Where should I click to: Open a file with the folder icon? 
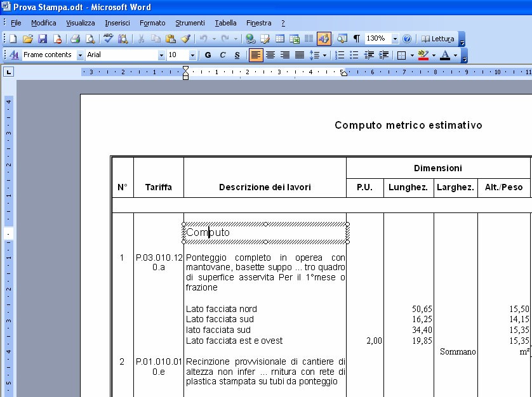(28, 39)
